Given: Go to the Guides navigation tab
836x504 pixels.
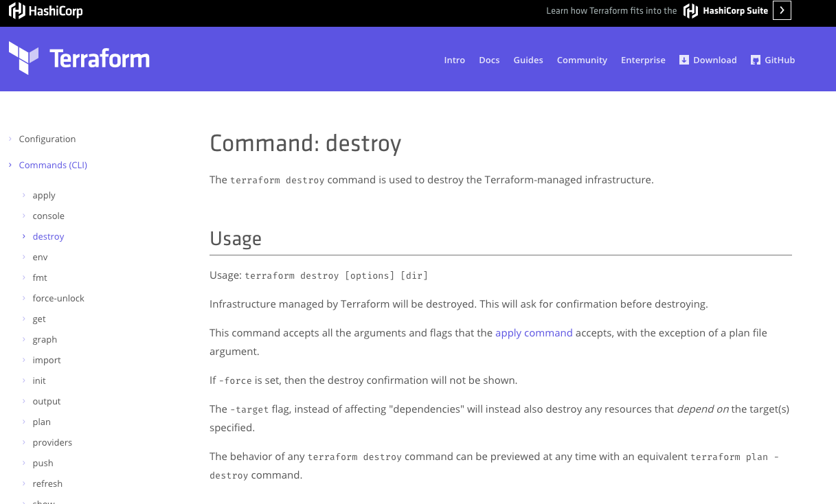Looking at the screenshot, I should [528, 60].
